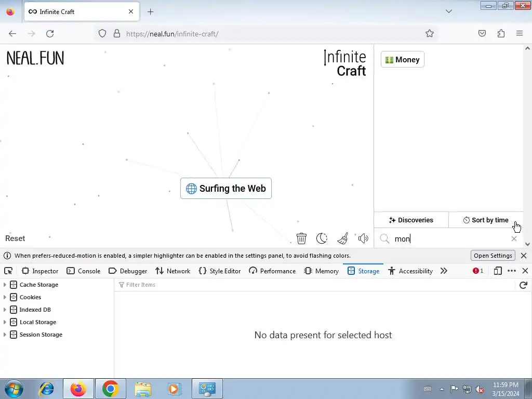Click the system tray volume icon
Viewport: 532px width, 399px height.
tap(480, 389)
